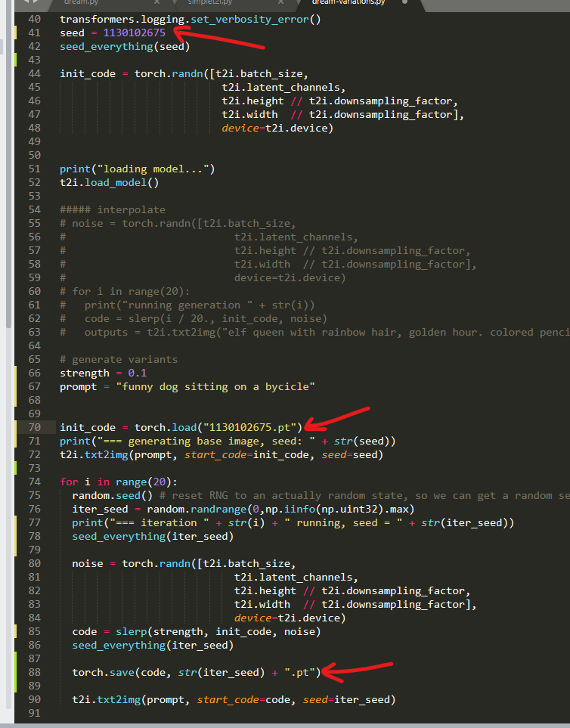The height and width of the screenshot is (728, 570).
Task: Click line number 88 in the gutter
Action: (x=34, y=672)
